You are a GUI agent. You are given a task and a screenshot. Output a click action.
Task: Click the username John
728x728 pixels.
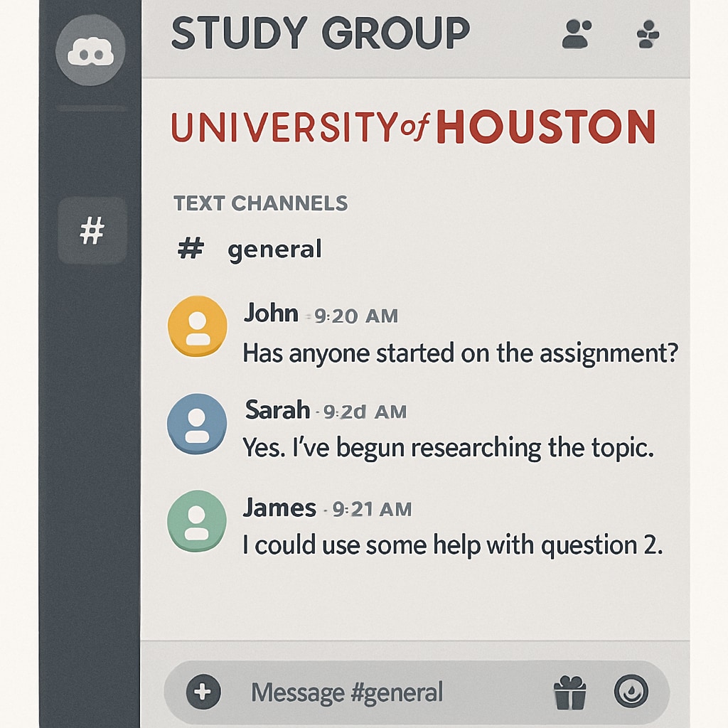tap(271, 313)
